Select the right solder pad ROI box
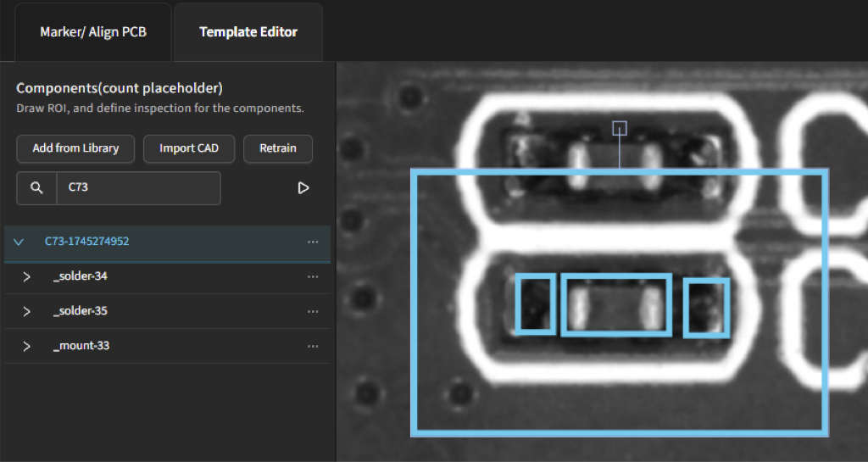Viewport: 868px width, 462px height. tap(707, 307)
